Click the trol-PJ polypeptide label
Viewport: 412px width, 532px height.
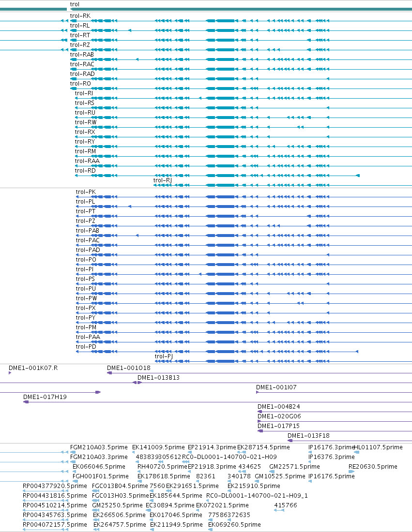164,356
